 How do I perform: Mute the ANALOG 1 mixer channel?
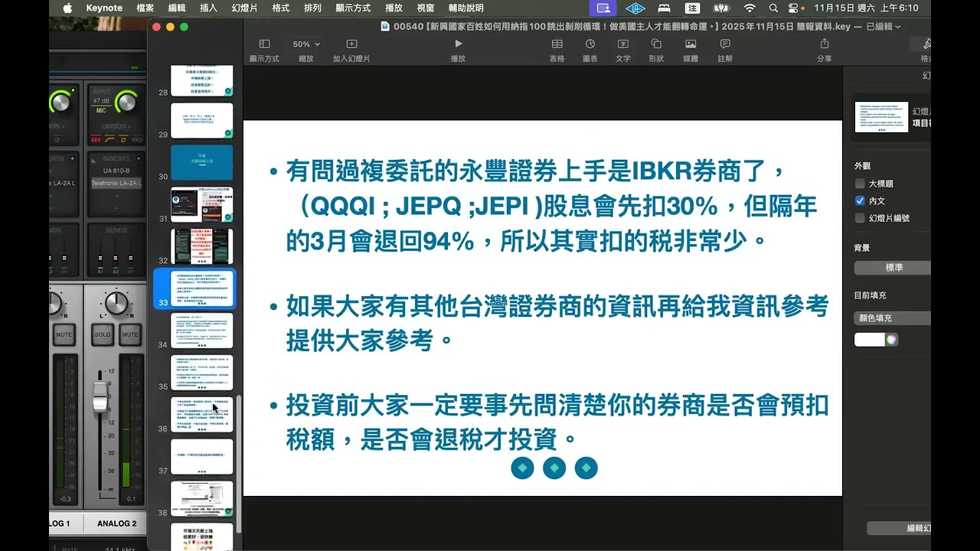pyautogui.click(x=64, y=335)
